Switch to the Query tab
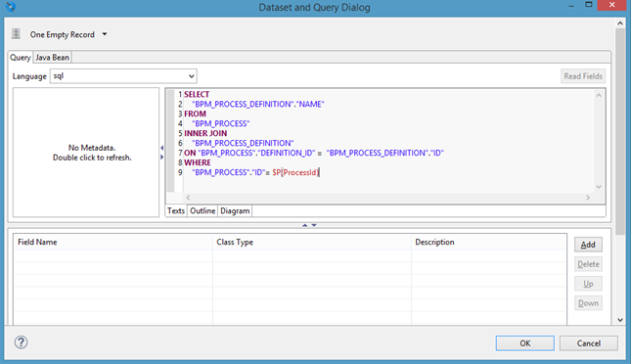 pos(21,57)
